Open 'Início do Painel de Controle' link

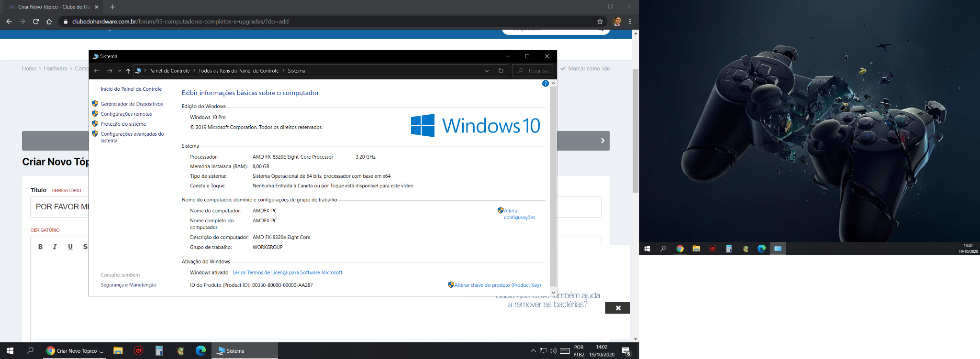(x=131, y=89)
